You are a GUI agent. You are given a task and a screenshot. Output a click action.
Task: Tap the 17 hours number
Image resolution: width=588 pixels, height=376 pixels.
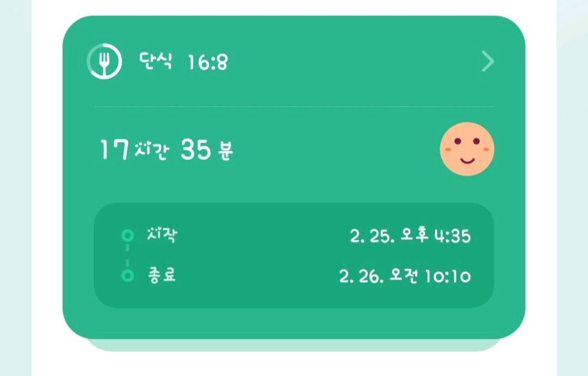[114, 150]
